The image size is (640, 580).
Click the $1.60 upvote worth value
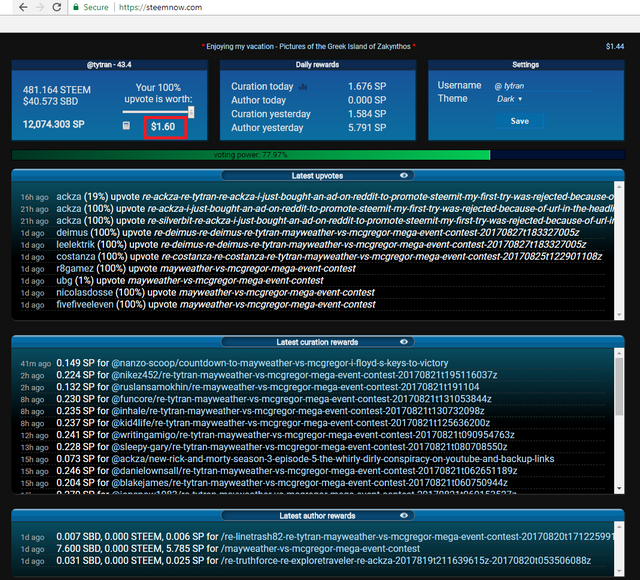click(163, 127)
